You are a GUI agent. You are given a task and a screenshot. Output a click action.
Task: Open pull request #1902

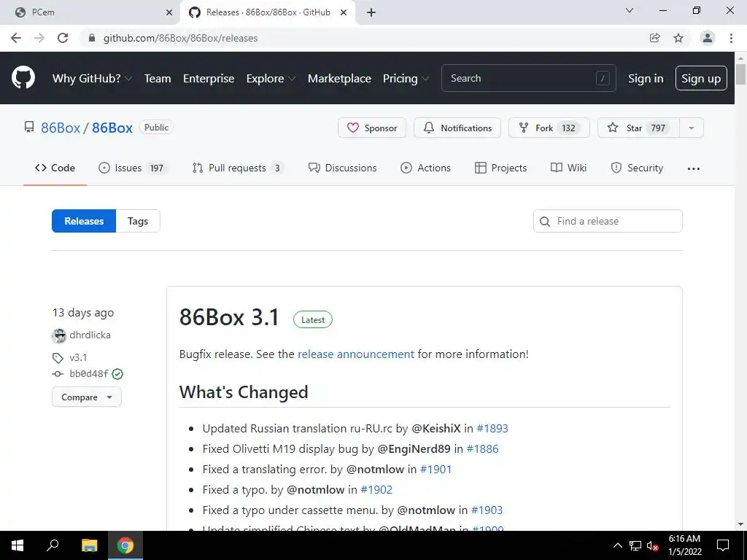click(x=376, y=489)
